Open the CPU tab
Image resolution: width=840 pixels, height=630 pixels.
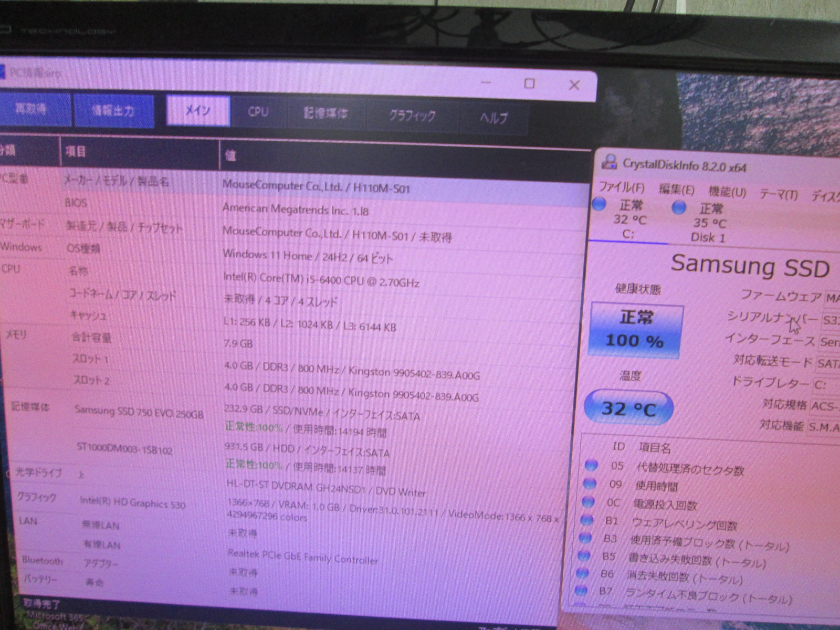tap(258, 112)
